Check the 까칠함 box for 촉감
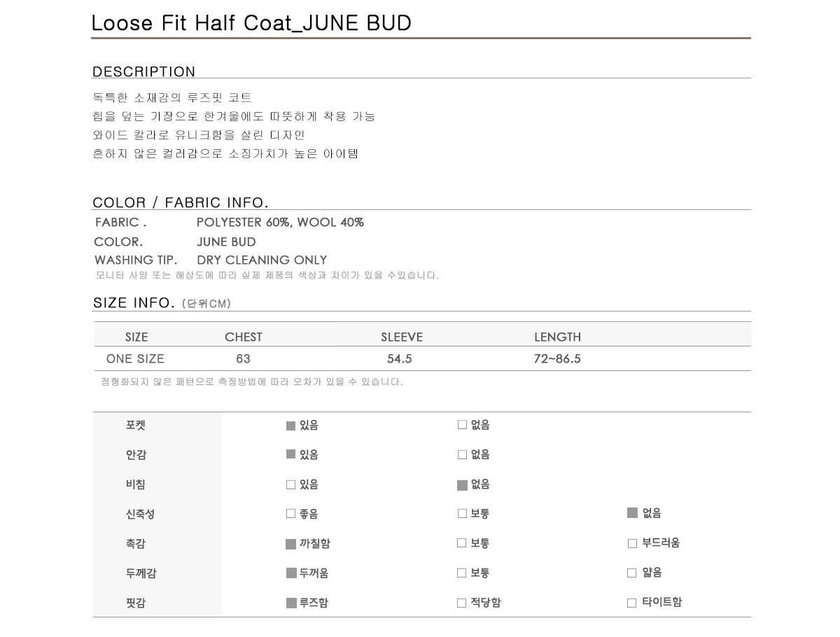The width and height of the screenshot is (840, 637). tap(291, 544)
